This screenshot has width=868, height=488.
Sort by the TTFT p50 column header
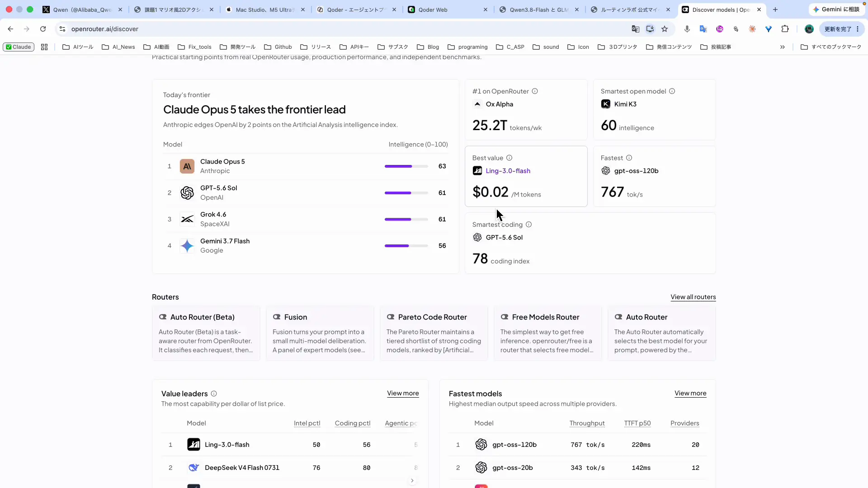point(637,423)
